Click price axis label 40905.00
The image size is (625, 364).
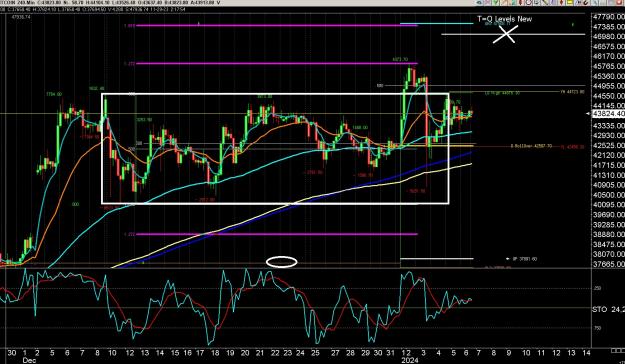[x=609, y=185]
